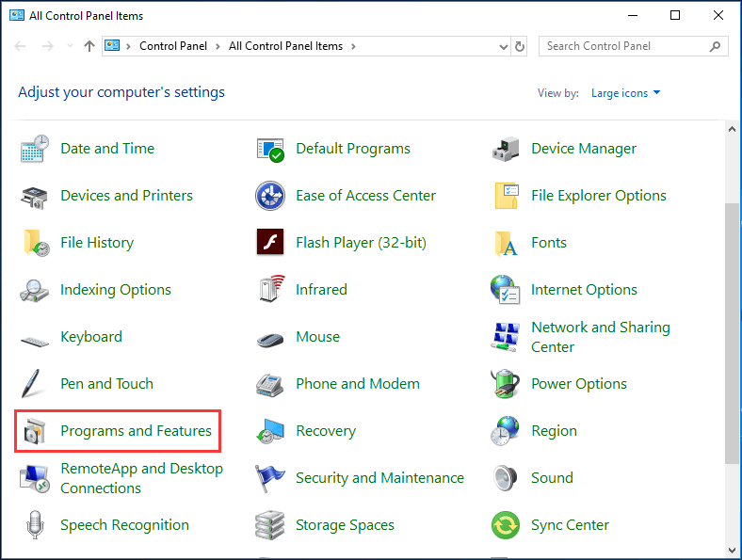Click the Ease of Access Center icon

pos(270,196)
